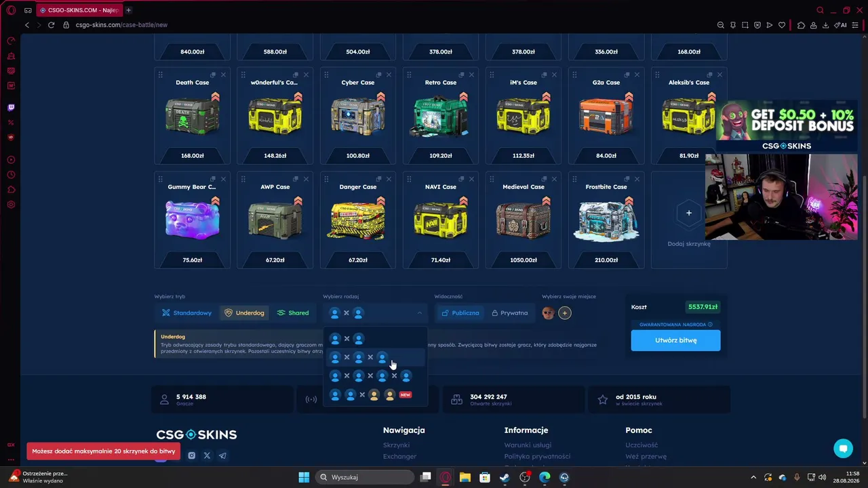The height and width of the screenshot is (488, 868).
Task: Open the live chat bubble
Action: point(843,448)
